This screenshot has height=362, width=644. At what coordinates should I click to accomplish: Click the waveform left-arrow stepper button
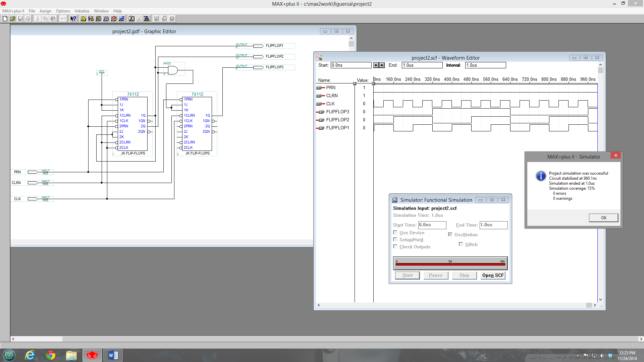pos(376,65)
